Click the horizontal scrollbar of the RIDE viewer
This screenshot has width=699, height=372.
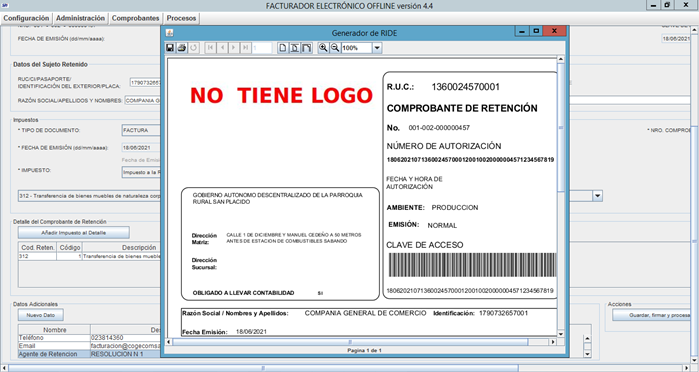click(x=361, y=342)
